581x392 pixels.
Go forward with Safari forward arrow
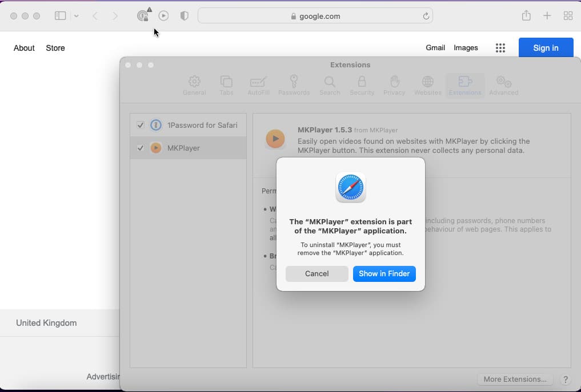(x=115, y=16)
